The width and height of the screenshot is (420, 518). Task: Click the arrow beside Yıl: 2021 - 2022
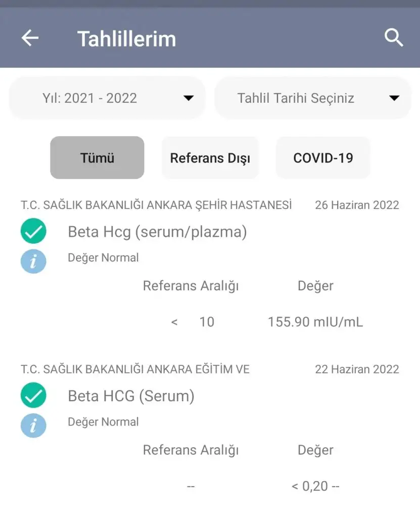pyautogui.click(x=189, y=98)
